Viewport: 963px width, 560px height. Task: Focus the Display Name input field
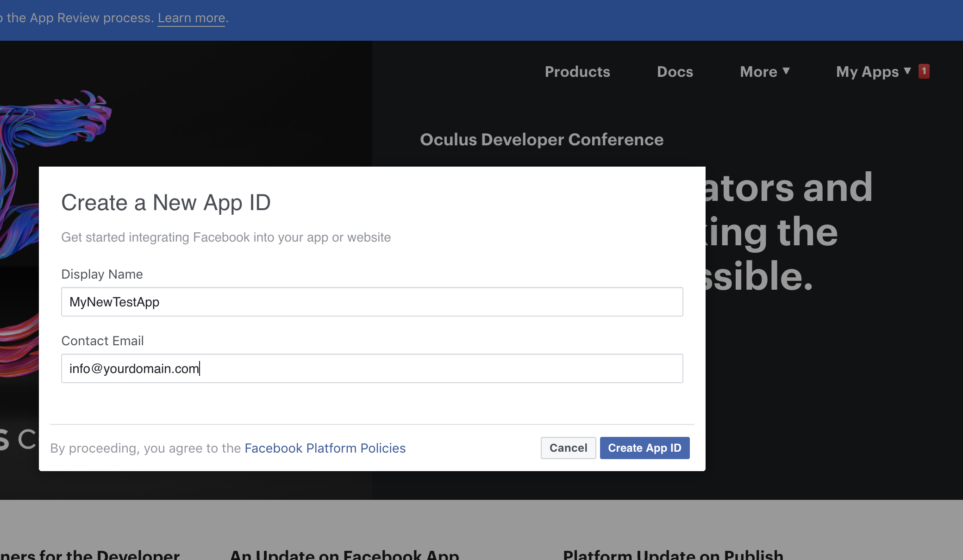[x=372, y=302]
